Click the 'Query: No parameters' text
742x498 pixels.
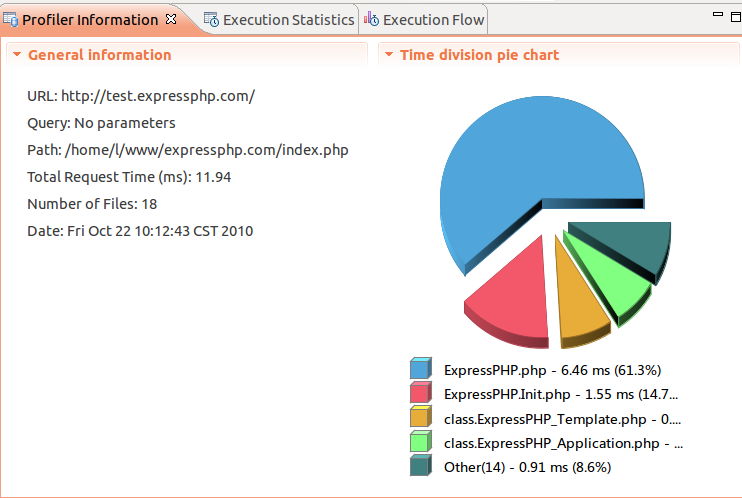pos(101,123)
